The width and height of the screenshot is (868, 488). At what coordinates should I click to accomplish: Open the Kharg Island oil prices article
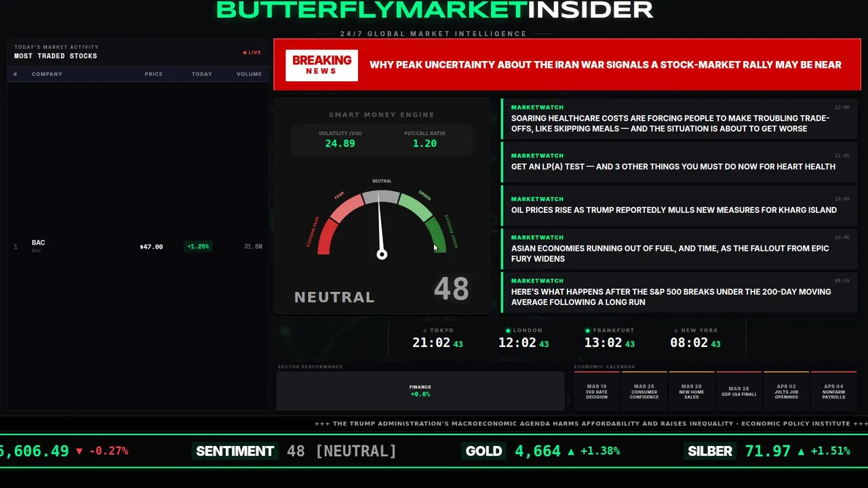(x=679, y=205)
